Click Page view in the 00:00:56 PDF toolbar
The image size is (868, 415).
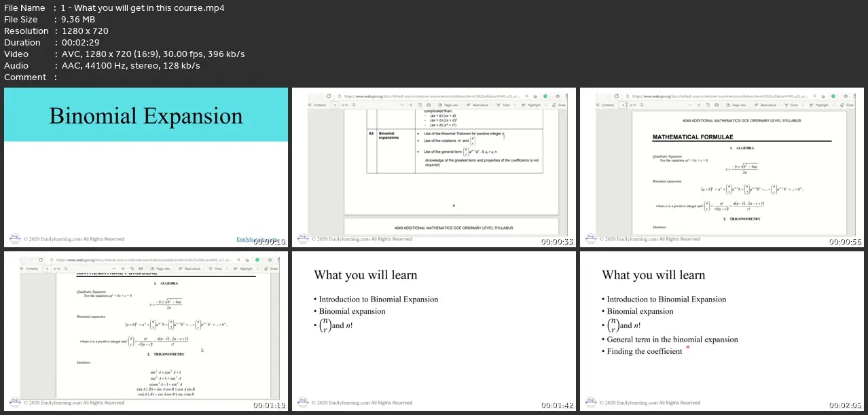pyautogui.click(x=736, y=105)
